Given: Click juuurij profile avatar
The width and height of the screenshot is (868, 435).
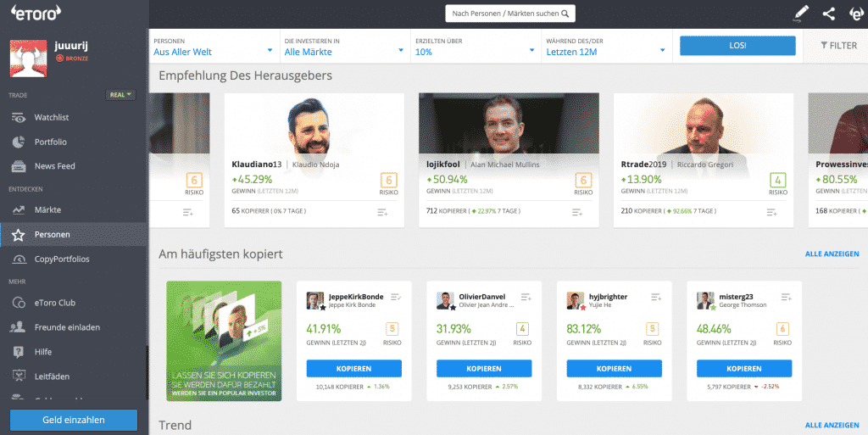Looking at the screenshot, I should 28,59.
